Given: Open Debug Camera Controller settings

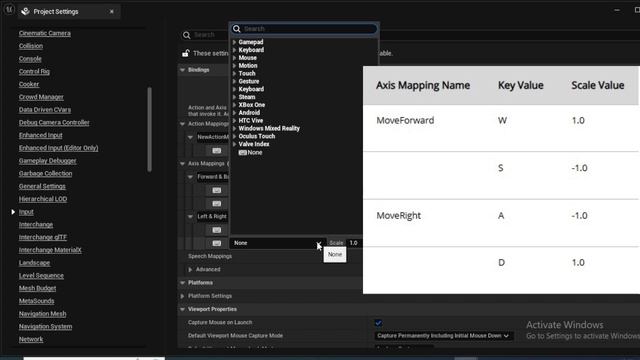Looking at the screenshot, I should 54,122.
